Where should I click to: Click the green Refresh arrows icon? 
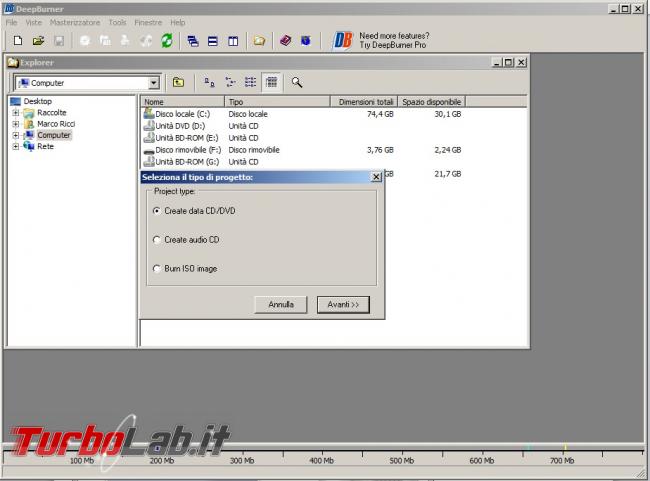(167, 41)
